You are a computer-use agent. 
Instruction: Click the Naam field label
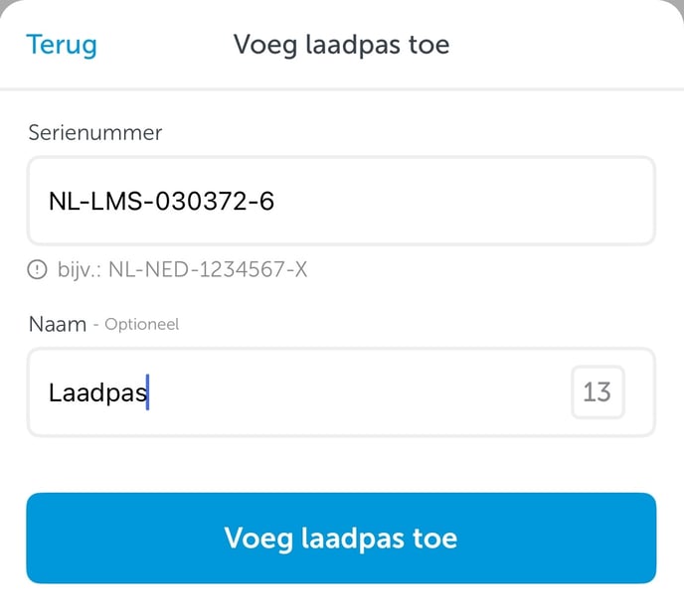(x=58, y=324)
